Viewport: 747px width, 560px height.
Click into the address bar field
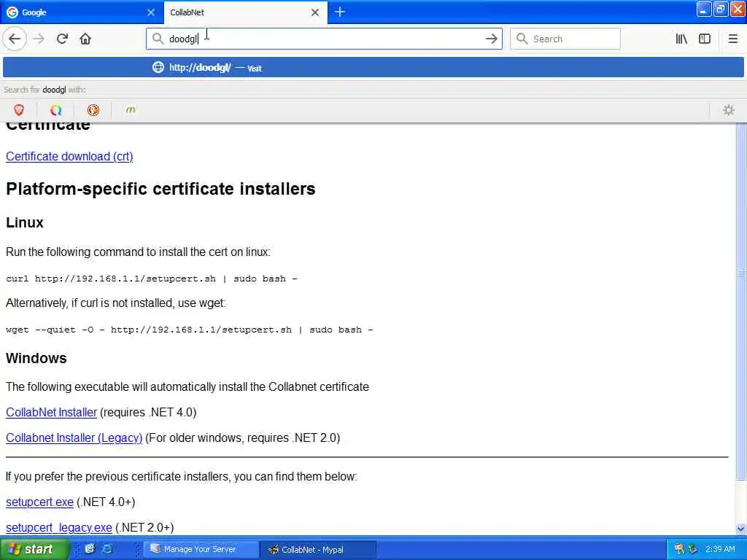(324, 39)
